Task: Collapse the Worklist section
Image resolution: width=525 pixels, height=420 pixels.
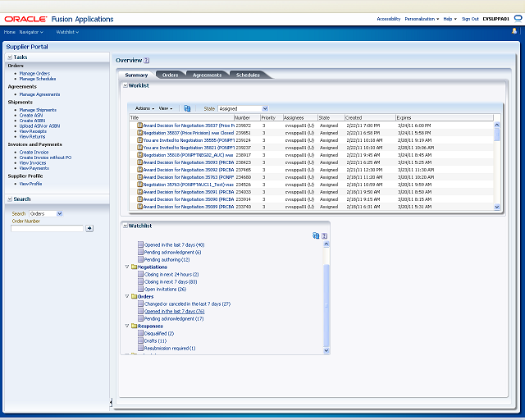Action: [x=126, y=86]
